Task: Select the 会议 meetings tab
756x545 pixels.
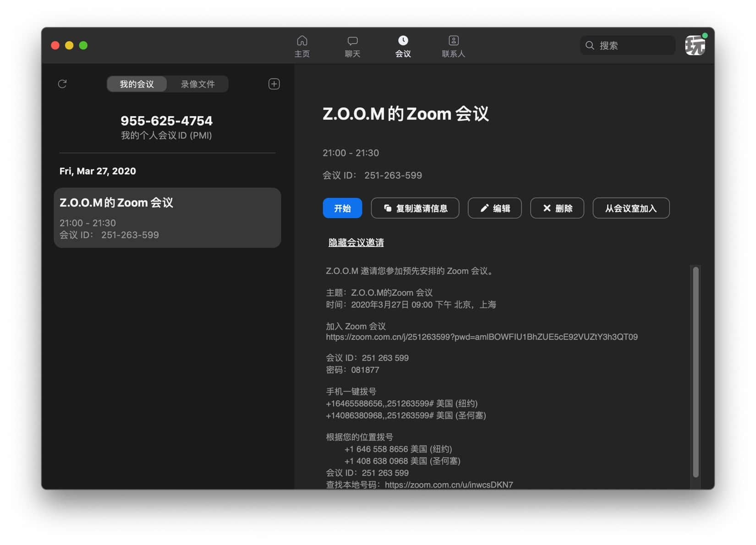Action: click(403, 46)
